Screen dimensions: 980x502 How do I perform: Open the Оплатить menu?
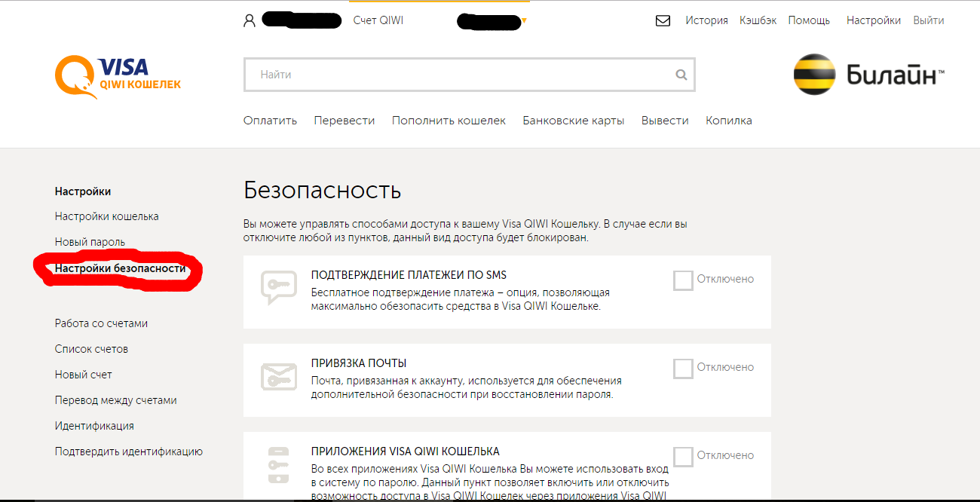270,121
